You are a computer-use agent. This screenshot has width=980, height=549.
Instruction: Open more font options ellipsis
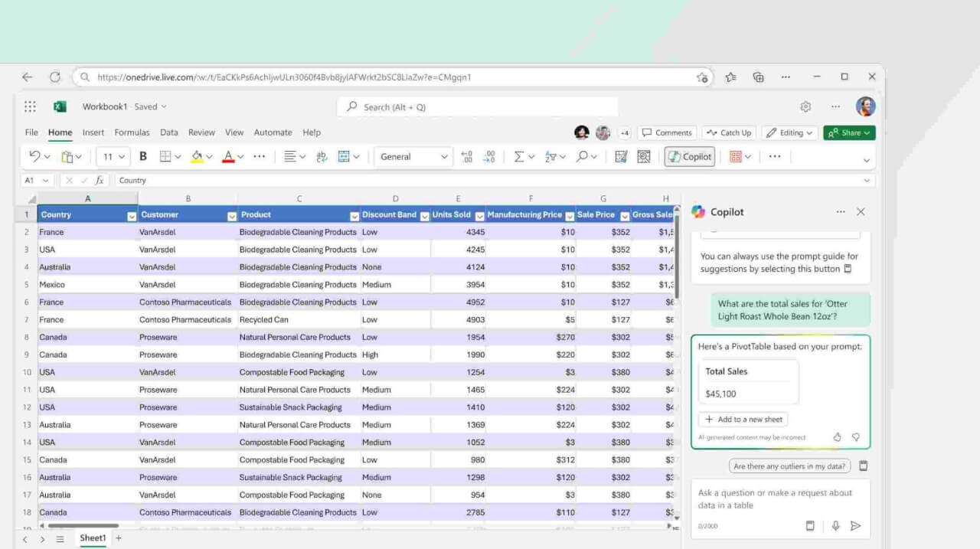(x=259, y=156)
